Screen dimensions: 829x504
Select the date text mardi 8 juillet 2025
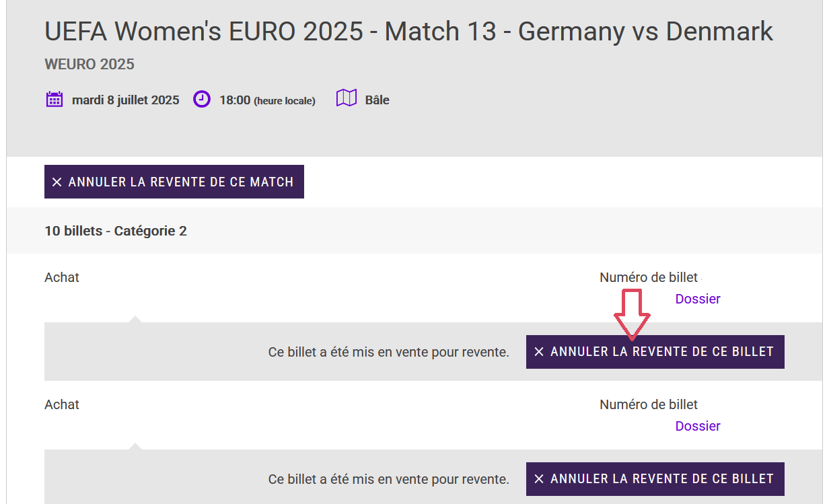click(126, 100)
